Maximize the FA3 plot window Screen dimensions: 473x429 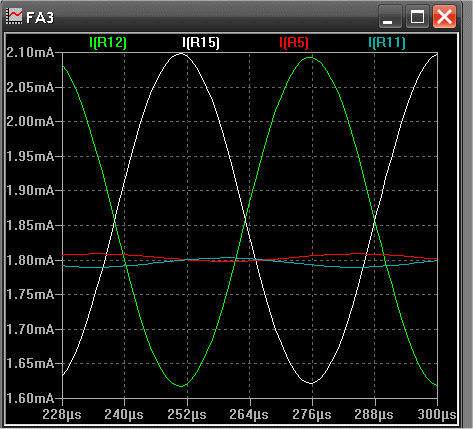[417, 16]
